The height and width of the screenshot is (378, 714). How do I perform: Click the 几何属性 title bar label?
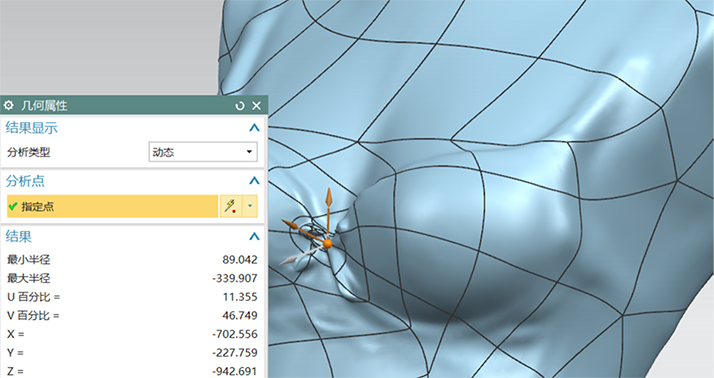(x=44, y=106)
